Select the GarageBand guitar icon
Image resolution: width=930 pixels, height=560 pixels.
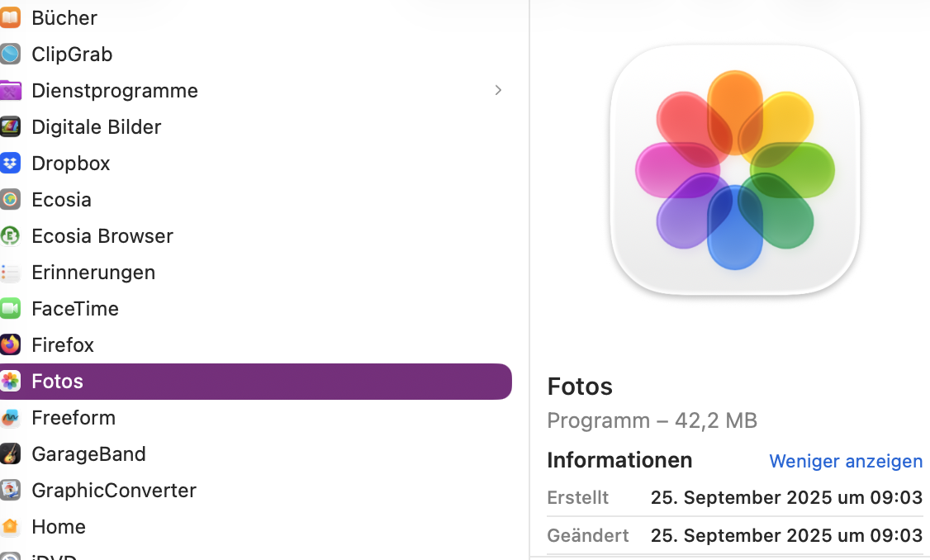click(x=10, y=453)
